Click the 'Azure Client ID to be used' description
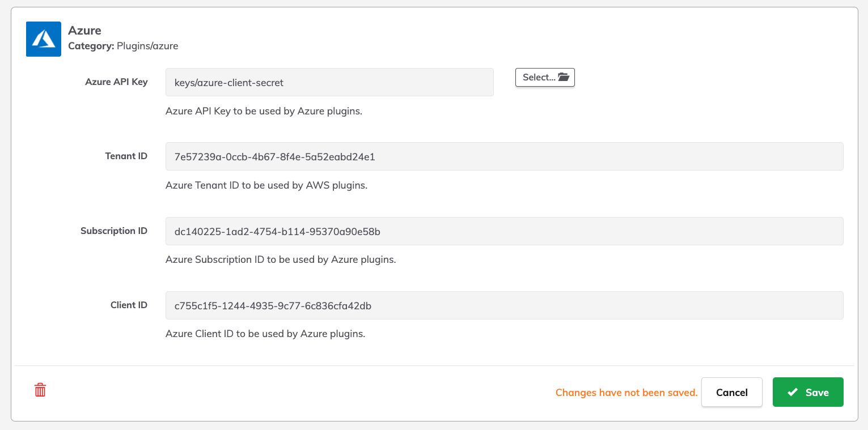 265,334
